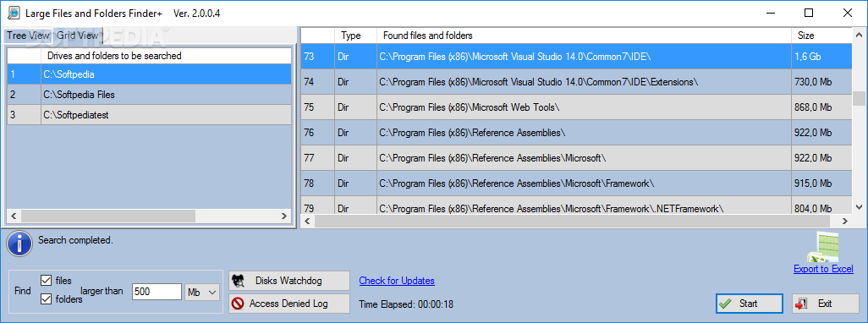Click the Excel spreadsheet export icon
The image size is (868, 323).
tap(822, 247)
